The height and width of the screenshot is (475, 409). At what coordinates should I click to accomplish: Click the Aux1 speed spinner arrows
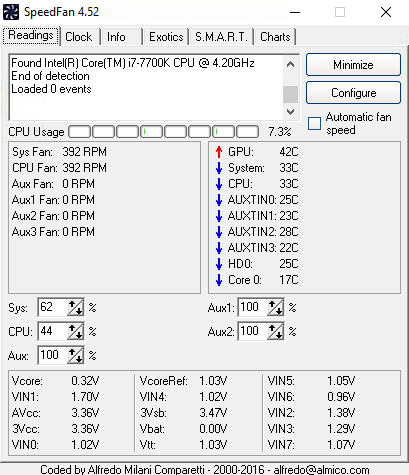tap(275, 307)
